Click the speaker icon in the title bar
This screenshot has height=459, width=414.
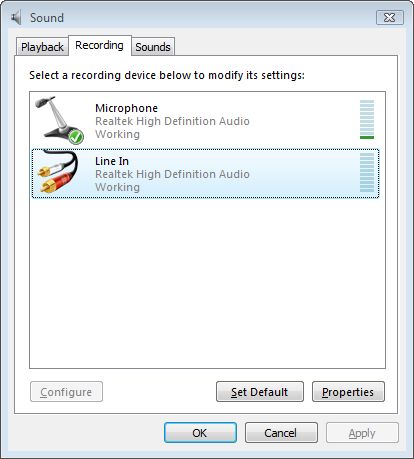click(16, 17)
